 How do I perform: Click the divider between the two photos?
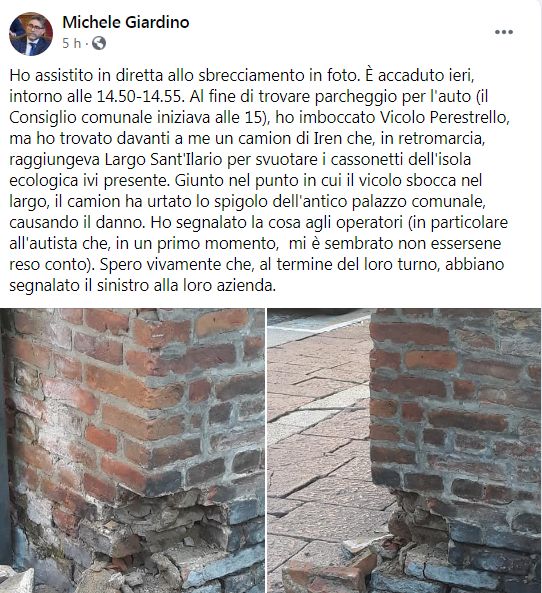266,450
